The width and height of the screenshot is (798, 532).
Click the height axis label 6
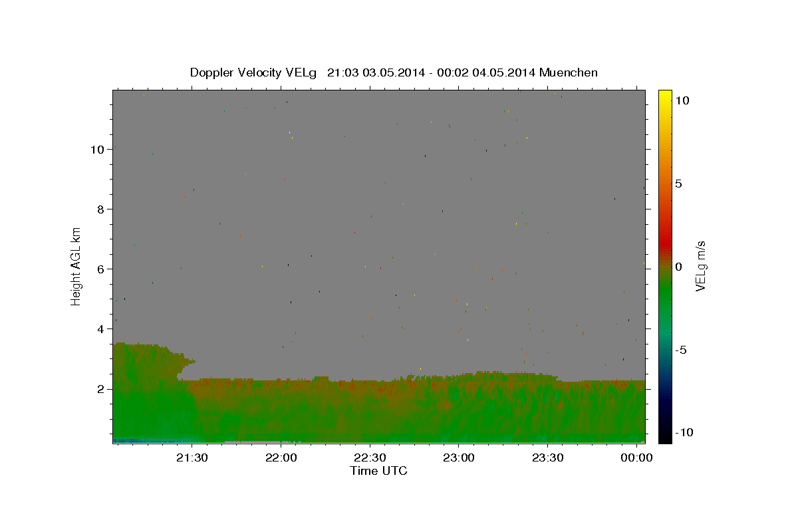(x=100, y=269)
